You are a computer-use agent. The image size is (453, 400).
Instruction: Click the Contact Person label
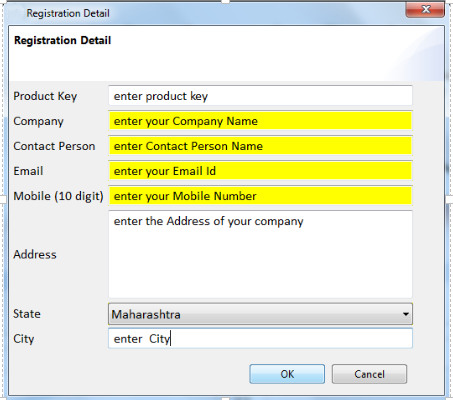pyautogui.click(x=54, y=146)
